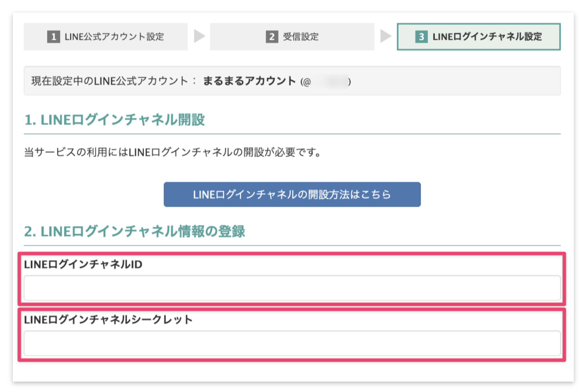Select the step 3 numbered badge icon

click(422, 37)
